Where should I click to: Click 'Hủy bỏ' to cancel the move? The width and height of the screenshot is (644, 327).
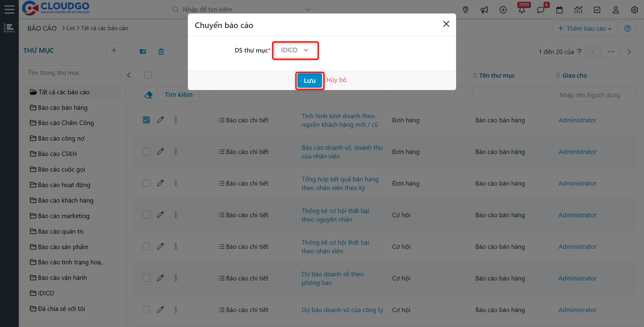(336, 80)
